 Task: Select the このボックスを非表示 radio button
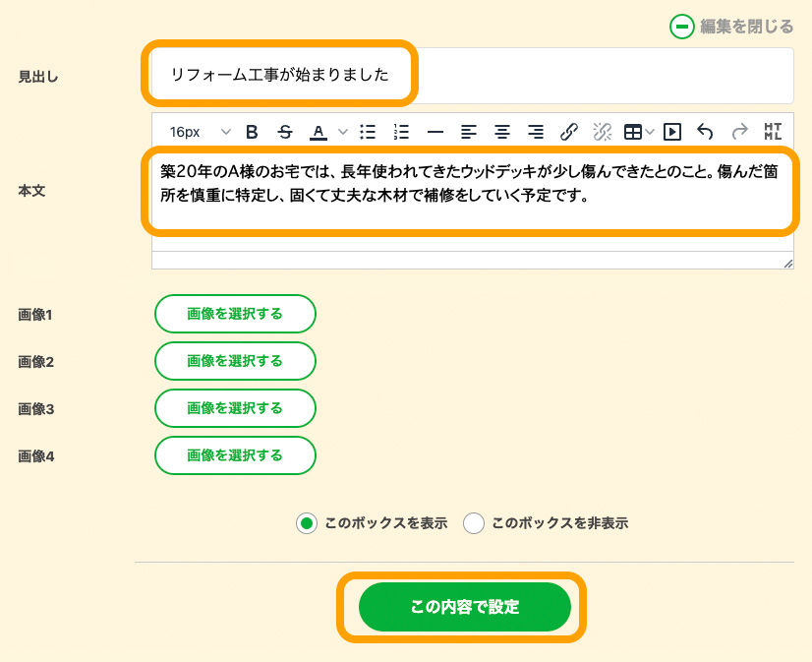[474, 523]
